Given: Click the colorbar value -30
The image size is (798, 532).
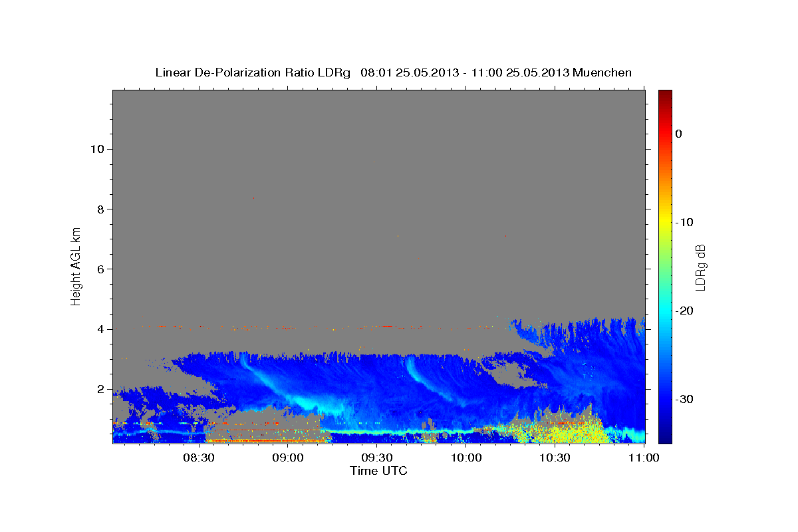Looking at the screenshot, I should click(x=684, y=399).
